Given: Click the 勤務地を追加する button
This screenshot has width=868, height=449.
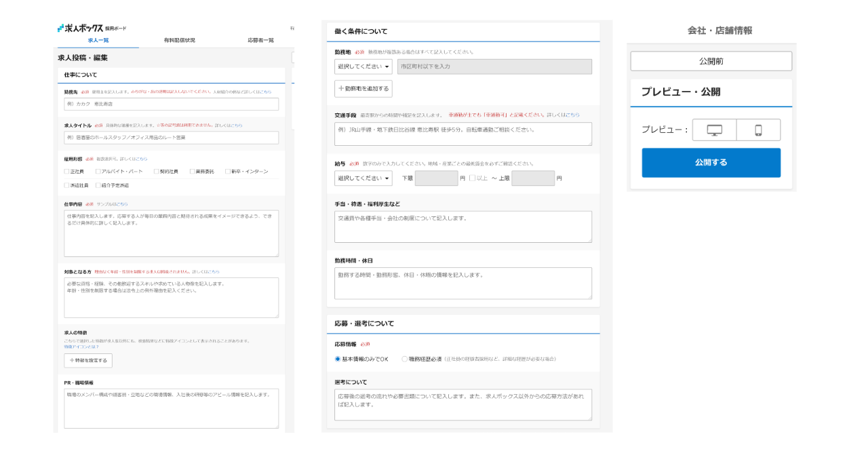Looking at the screenshot, I should coord(363,89).
